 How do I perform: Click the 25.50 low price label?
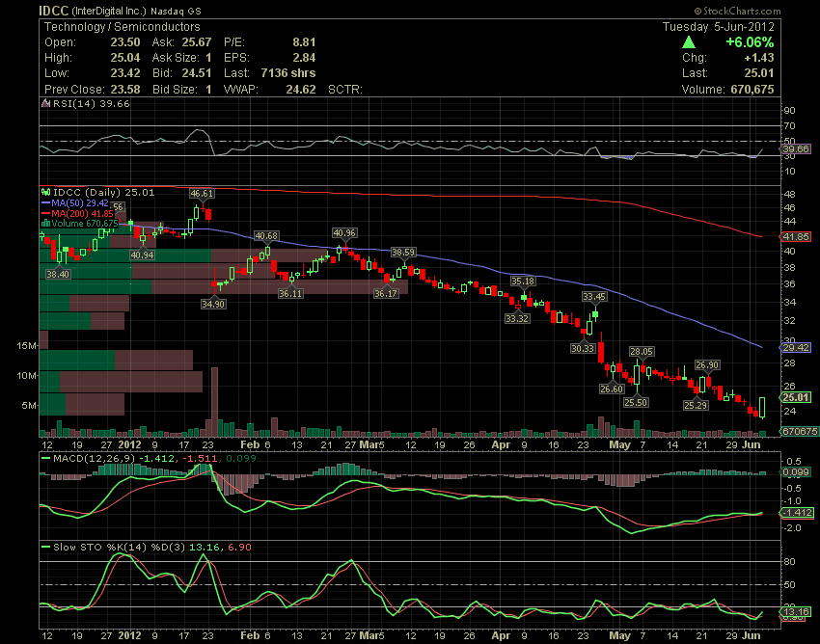[636, 403]
